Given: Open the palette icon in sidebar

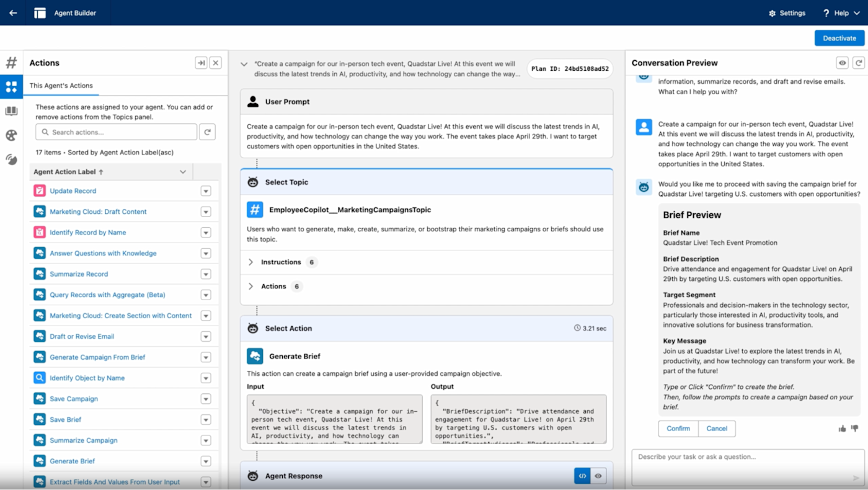Looking at the screenshot, I should point(11,135).
